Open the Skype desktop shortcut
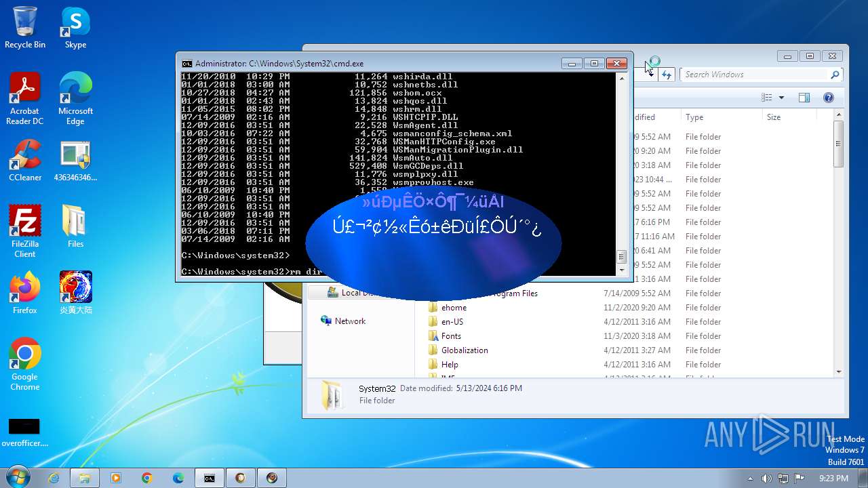The width and height of the screenshot is (868, 488). pyautogui.click(x=75, y=27)
